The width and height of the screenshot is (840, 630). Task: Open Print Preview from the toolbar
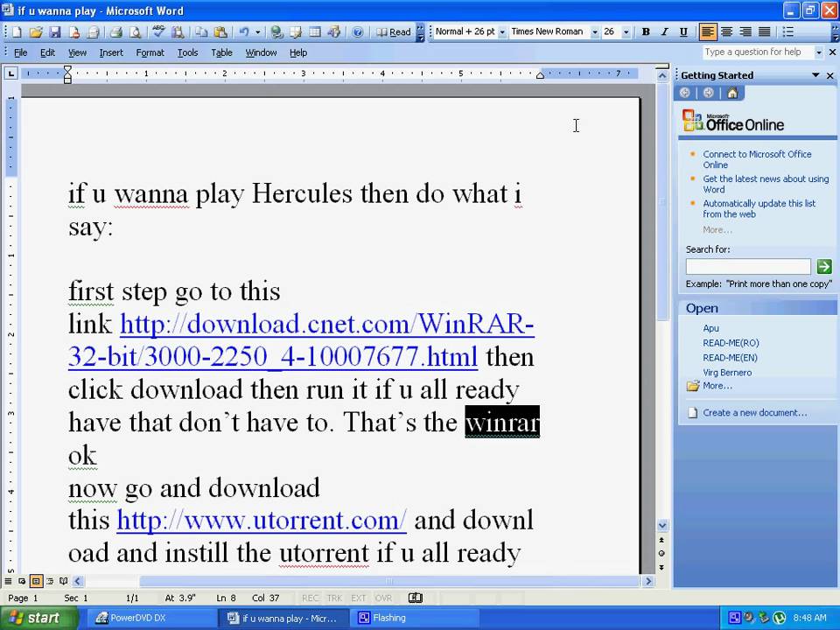[135, 32]
